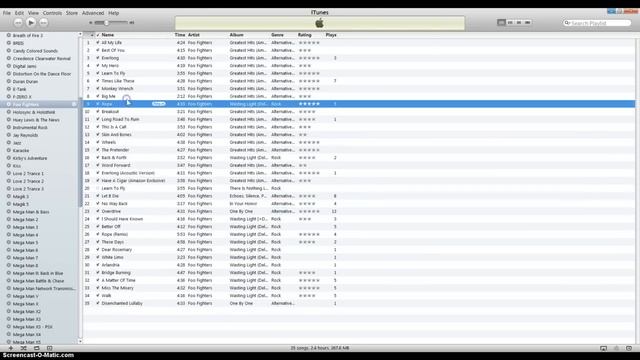Skip ahead with the Next track button
Viewport: 640px width, 360px height.
point(44,23)
